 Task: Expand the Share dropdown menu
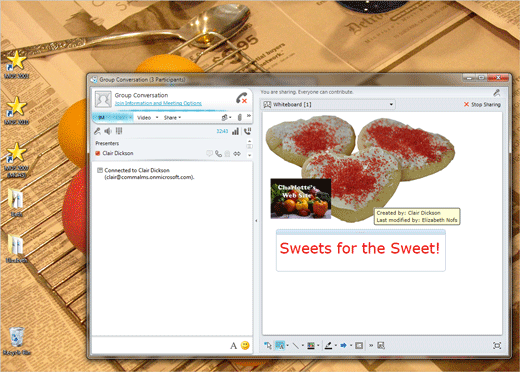tap(172, 118)
